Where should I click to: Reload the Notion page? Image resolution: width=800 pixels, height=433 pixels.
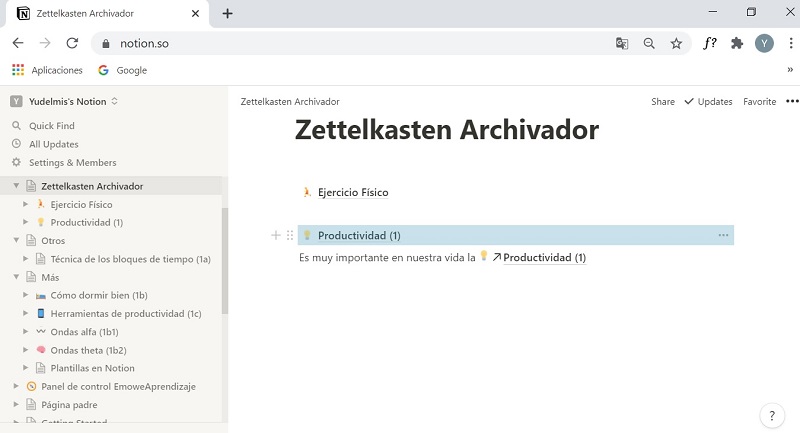[72, 43]
